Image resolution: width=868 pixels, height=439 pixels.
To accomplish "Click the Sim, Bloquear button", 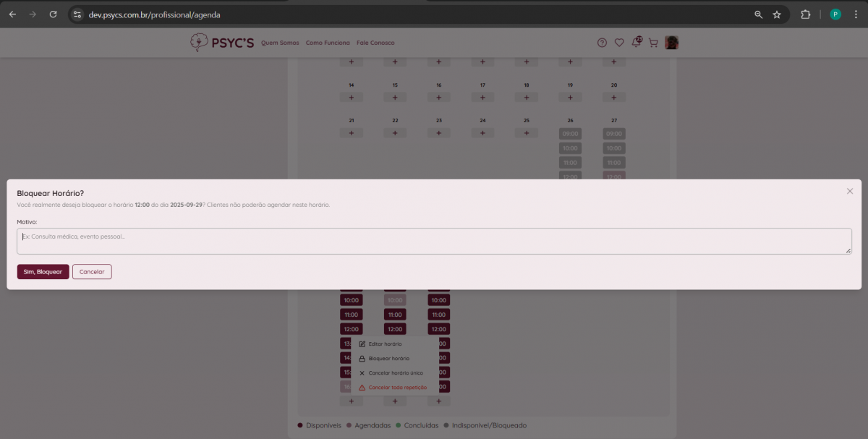I will tap(43, 272).
